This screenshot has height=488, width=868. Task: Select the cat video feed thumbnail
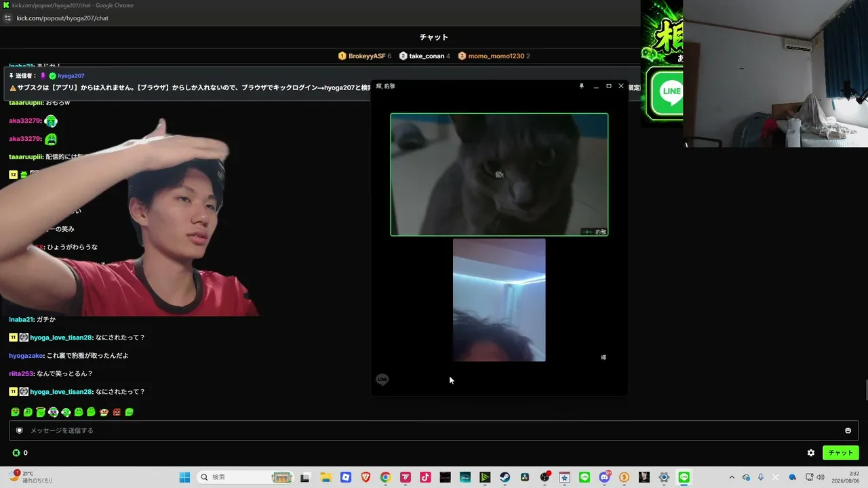point(499,174)
